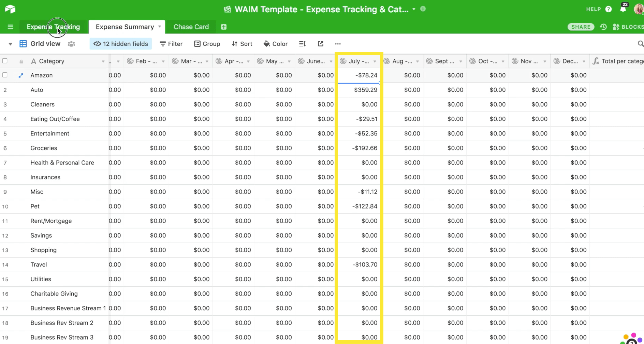
Task: Open the revision history clock icon
Action: click(603, 27)
